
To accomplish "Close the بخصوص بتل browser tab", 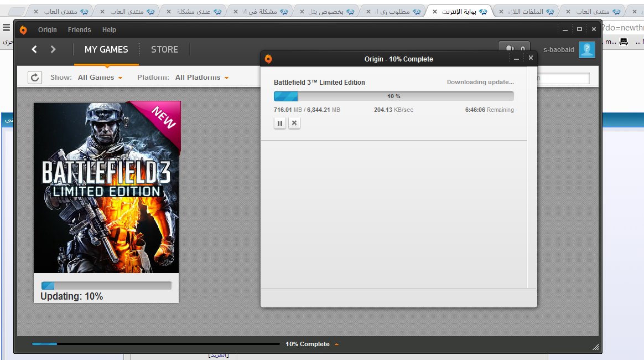I will [302, 12].
